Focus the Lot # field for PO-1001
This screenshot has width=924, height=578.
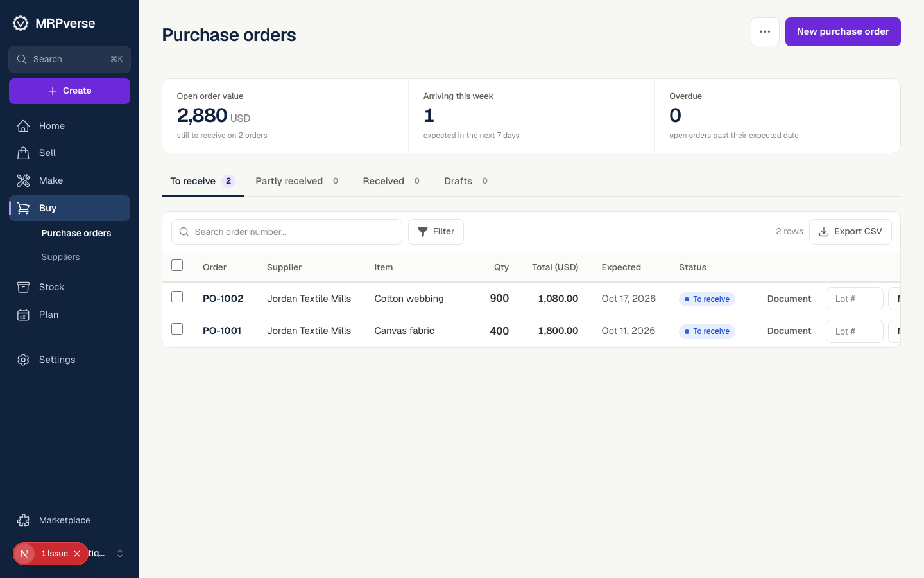(855, 331)
